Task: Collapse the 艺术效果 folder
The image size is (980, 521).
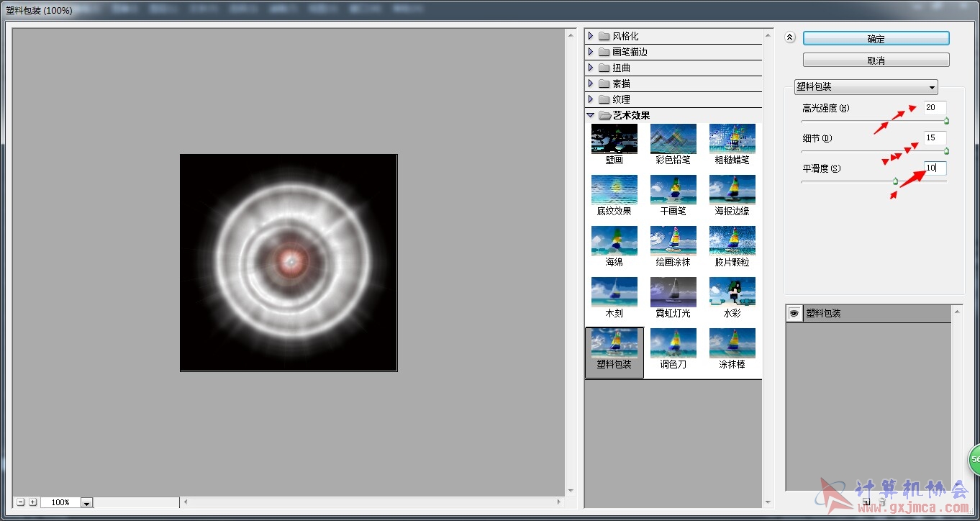Action: click(x=591, y=115)
